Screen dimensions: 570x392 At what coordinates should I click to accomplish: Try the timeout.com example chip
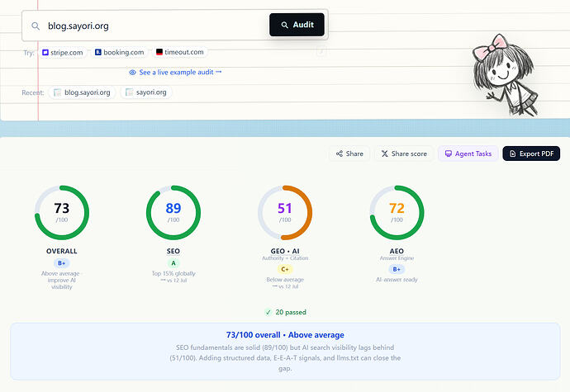(x=180, y=52)
